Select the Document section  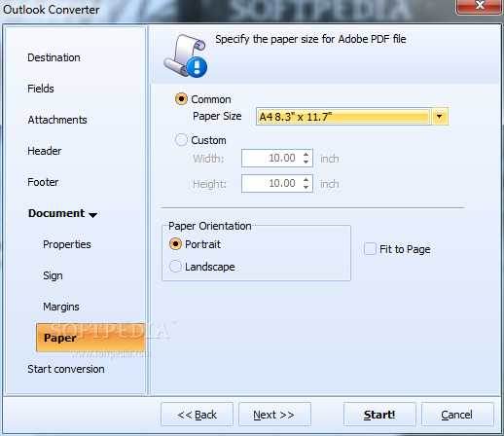[x=56, y=213]
